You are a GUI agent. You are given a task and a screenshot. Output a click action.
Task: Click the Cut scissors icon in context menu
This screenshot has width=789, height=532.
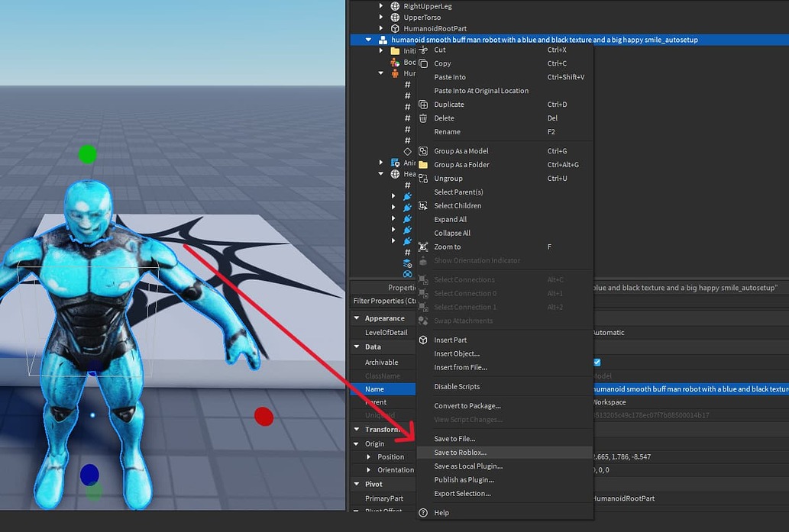pos(424,50)
